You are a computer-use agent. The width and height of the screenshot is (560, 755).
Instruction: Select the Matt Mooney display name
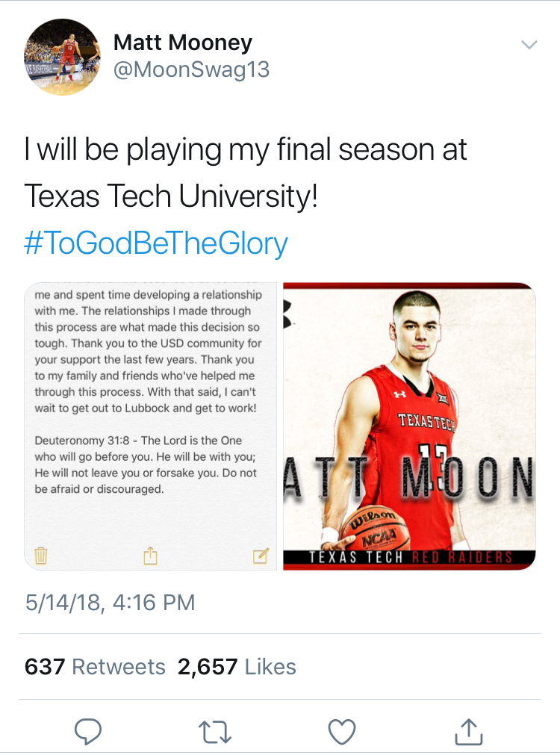tap(184, 43)
